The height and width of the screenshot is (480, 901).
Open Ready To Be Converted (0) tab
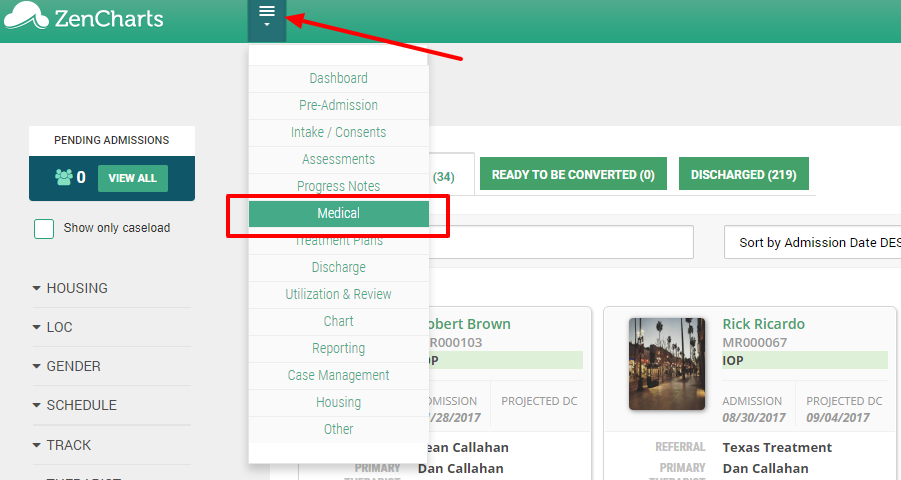(x=573, y=174)
